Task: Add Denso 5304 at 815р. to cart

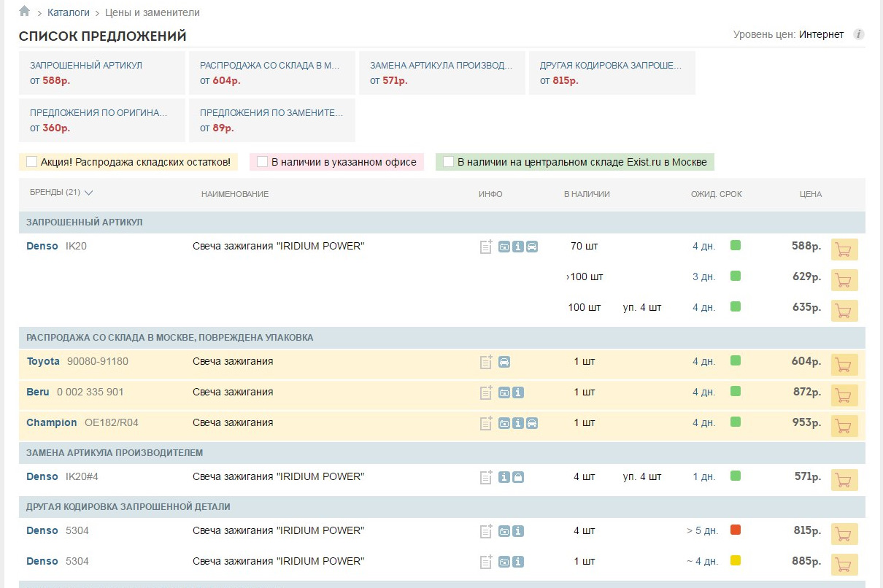Action: pos(844,534)
